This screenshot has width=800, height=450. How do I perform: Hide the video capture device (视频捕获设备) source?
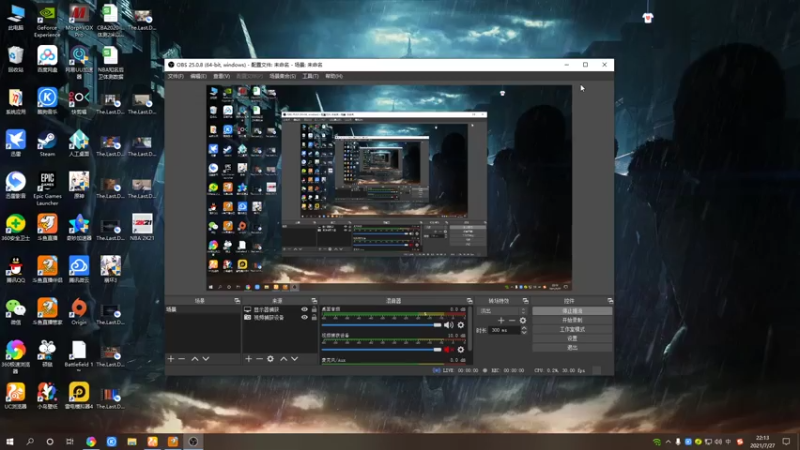[x=305, y=317]
